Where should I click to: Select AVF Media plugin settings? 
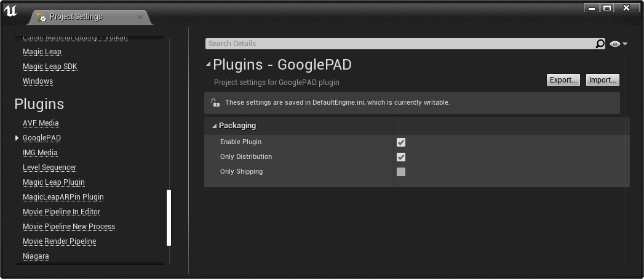[x=41, y=123]
